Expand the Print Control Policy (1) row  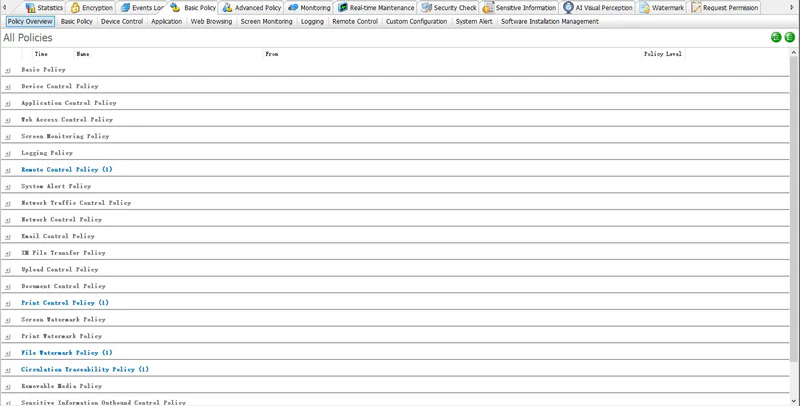pyautogui.click(x=8, y=303)
